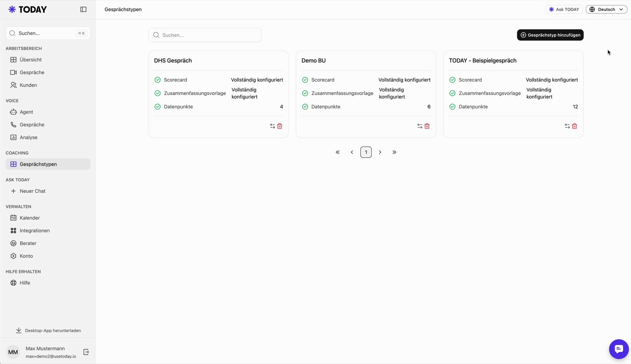Open the Deutsch language dropdown

(x=606, y=10)
